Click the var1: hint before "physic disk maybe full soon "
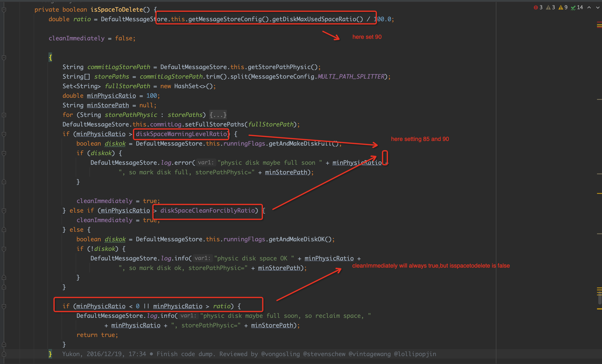Image resolution: width=602 pixels, height=364 pixels. 206,162
